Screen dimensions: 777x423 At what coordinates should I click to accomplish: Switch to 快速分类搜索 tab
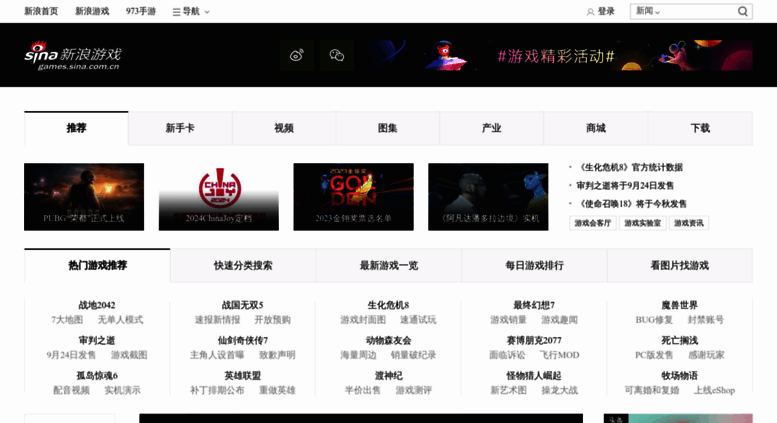click(243, 265)
